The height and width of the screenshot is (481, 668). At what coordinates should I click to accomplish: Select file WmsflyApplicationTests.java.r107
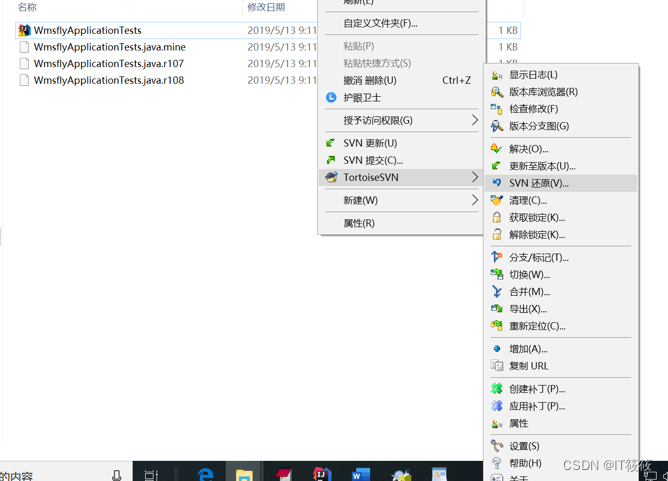(109, 63)
